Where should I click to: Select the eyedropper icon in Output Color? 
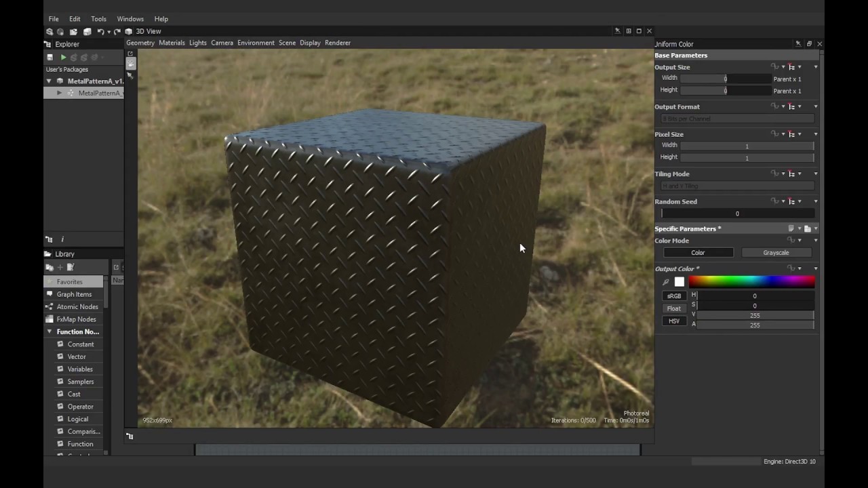[x=665, y=281]
